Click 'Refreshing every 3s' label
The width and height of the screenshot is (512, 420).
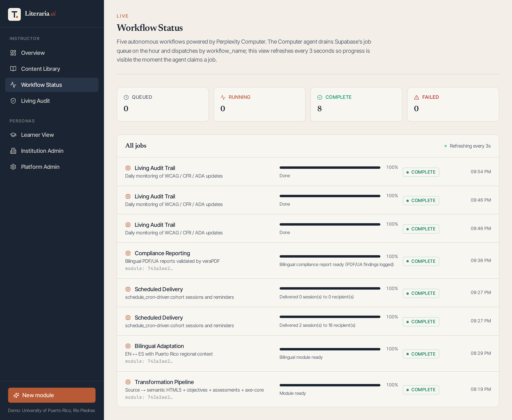[x=470, y=146]
